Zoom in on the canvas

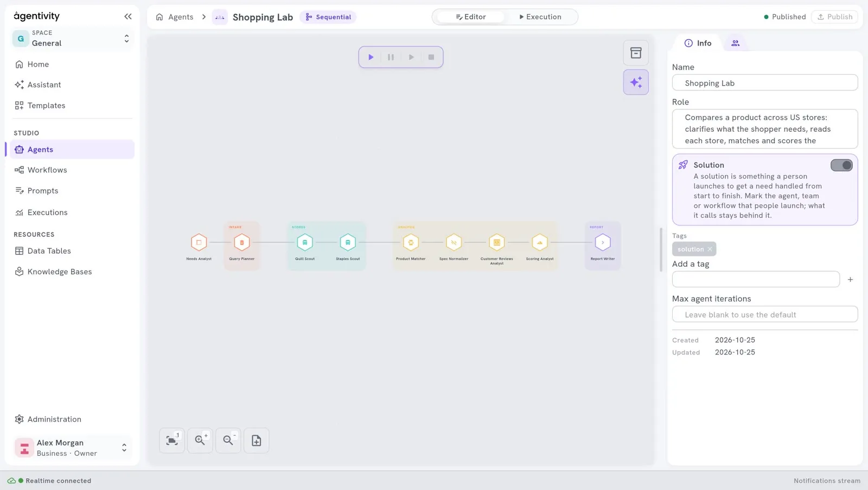point(200,441)
